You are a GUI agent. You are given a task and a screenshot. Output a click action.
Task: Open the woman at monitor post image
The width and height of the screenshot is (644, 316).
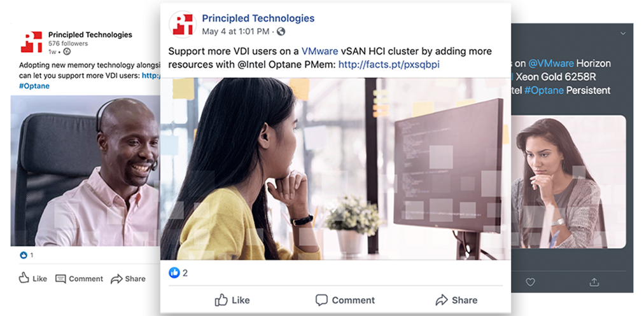click(x=335, y=168)
